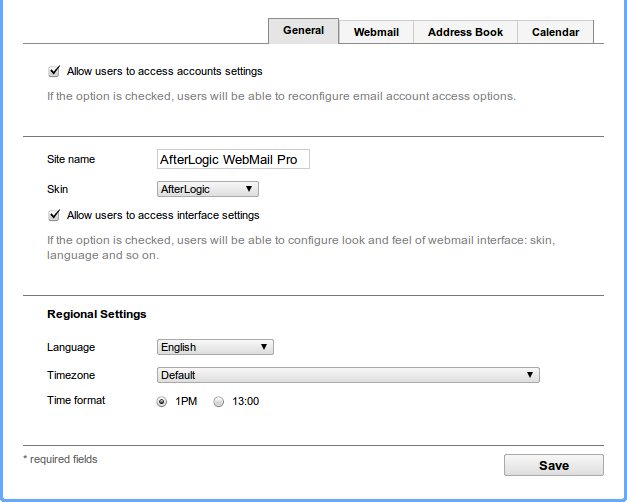Disable the interface settings access checkbox
Screen dimensions: 627x502
[x=54, y=215]
